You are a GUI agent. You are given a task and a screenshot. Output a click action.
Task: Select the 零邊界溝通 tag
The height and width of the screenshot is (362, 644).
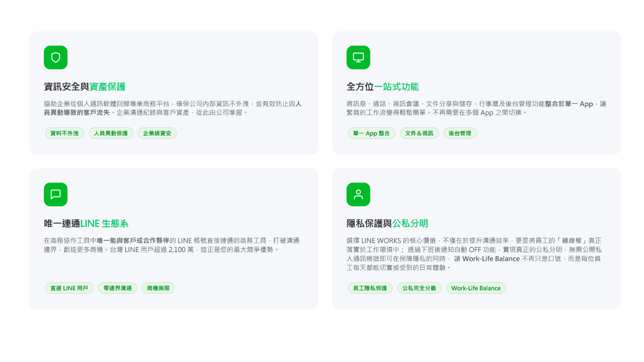click(117, 288)
